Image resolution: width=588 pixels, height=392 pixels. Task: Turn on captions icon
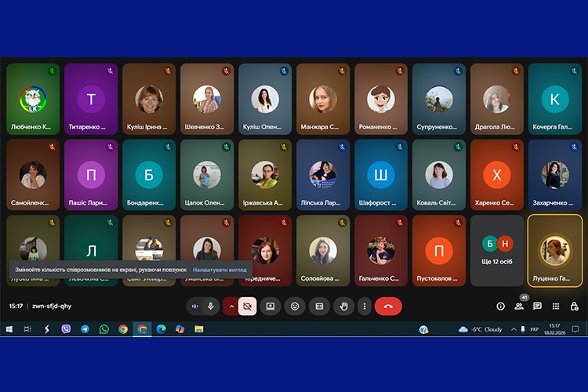click(x=318, y=306)
